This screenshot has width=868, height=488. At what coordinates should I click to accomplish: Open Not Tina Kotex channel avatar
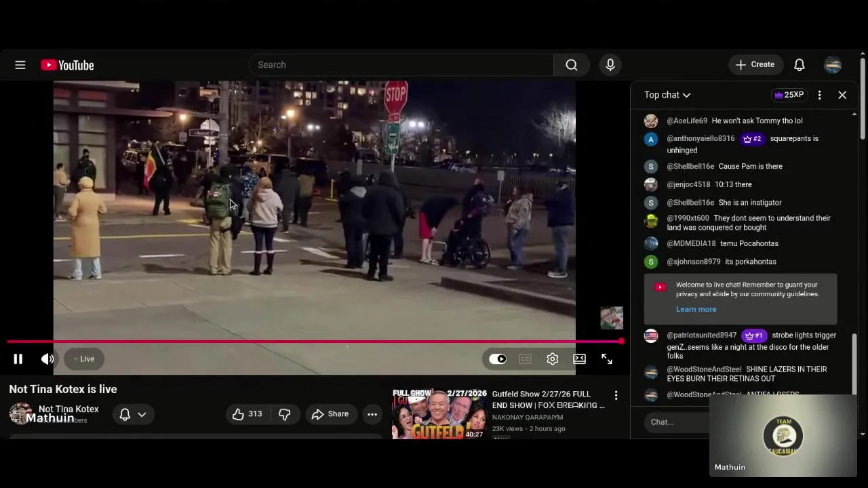point(20,414)
